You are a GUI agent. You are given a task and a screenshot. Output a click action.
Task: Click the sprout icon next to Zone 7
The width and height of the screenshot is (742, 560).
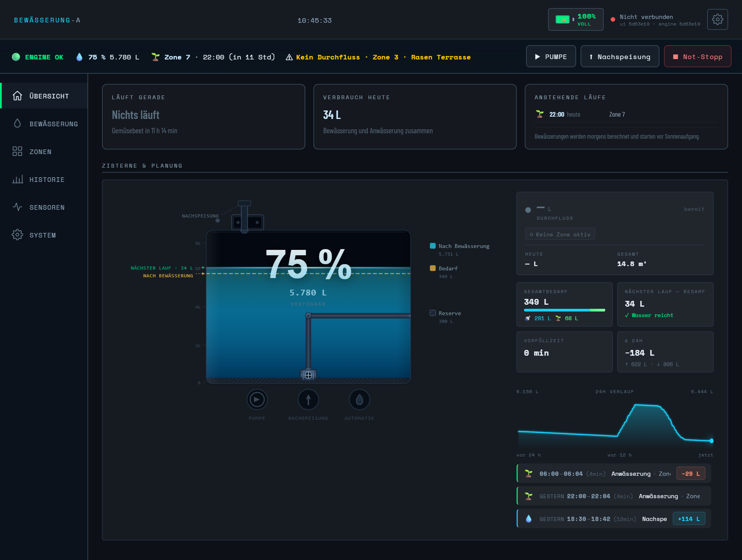point(155,57)
